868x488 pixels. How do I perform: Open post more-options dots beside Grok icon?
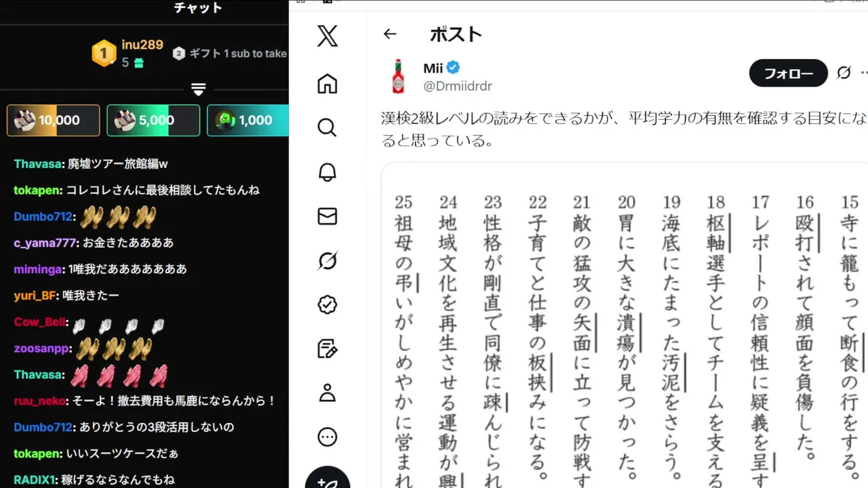pyautogui.click(x=864, y=73)
